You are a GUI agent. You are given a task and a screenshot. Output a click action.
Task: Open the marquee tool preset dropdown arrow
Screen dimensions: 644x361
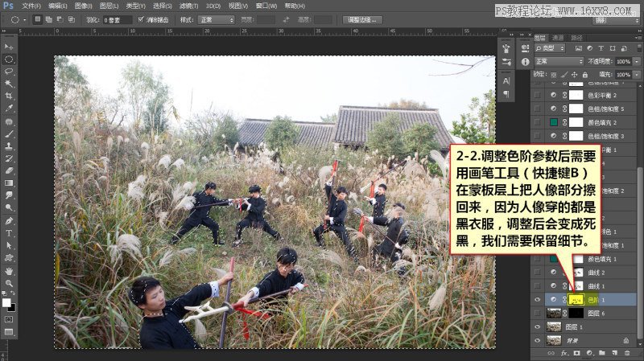point(25,19)
